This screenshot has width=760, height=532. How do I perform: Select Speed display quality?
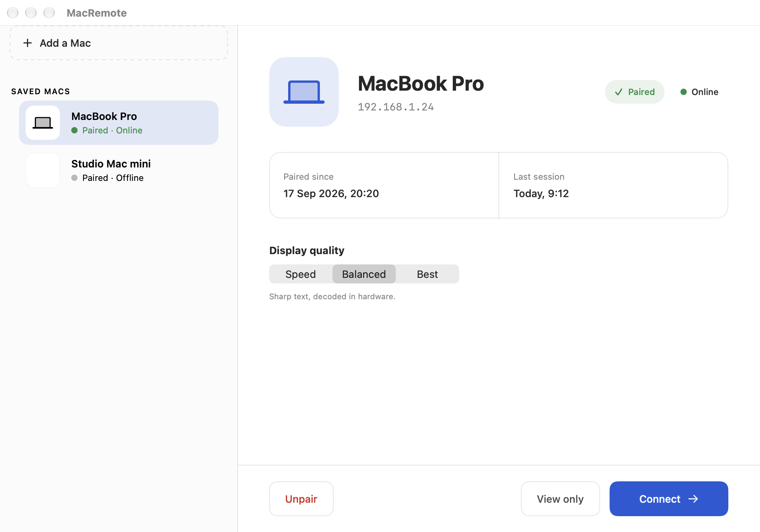pyautogui.click(x=301, y=274)
